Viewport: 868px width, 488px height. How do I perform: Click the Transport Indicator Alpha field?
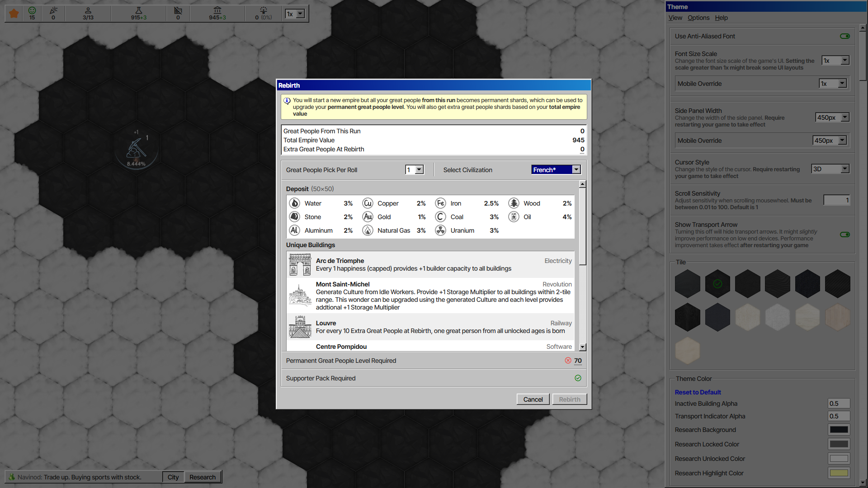(839, 416)
